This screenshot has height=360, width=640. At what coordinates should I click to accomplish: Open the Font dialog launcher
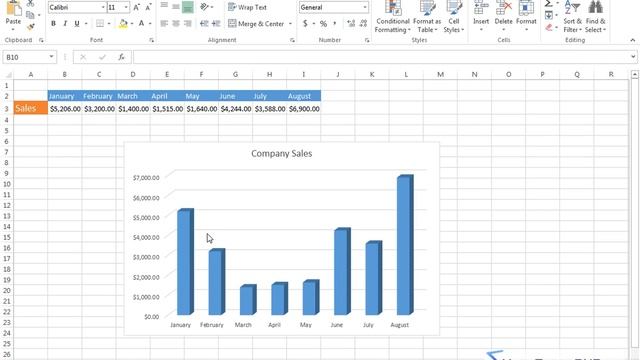point(151,40)
